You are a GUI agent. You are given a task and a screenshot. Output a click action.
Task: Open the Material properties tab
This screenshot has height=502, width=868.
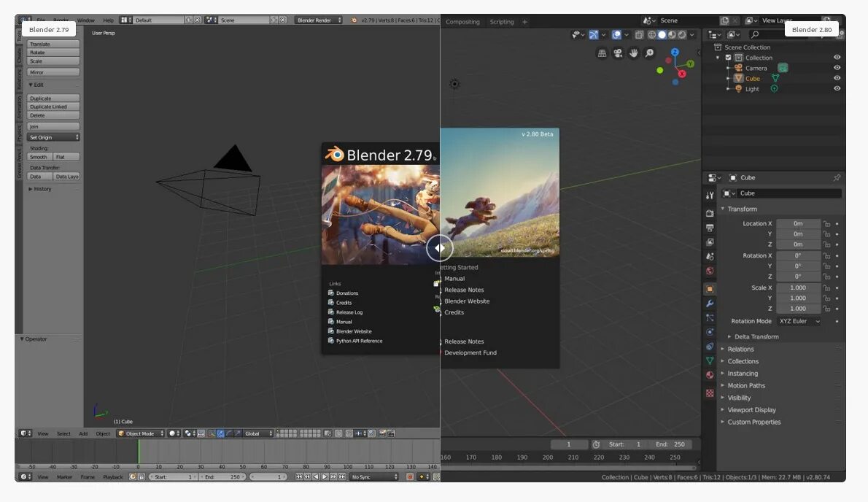click(x=710, y=375)
